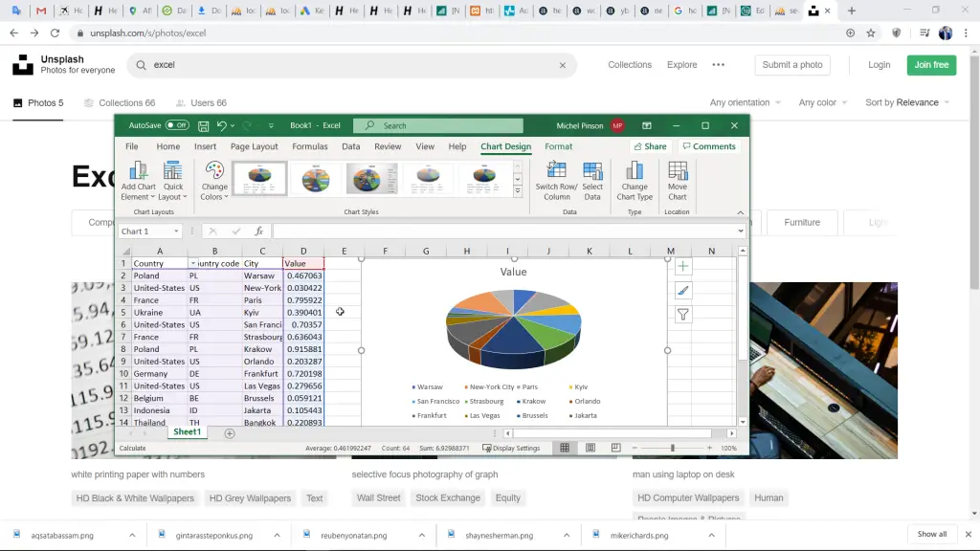The width and height of the screenshot is (980, 551).
Task: Open Quick Layout gallery
Action: point(172,181)
